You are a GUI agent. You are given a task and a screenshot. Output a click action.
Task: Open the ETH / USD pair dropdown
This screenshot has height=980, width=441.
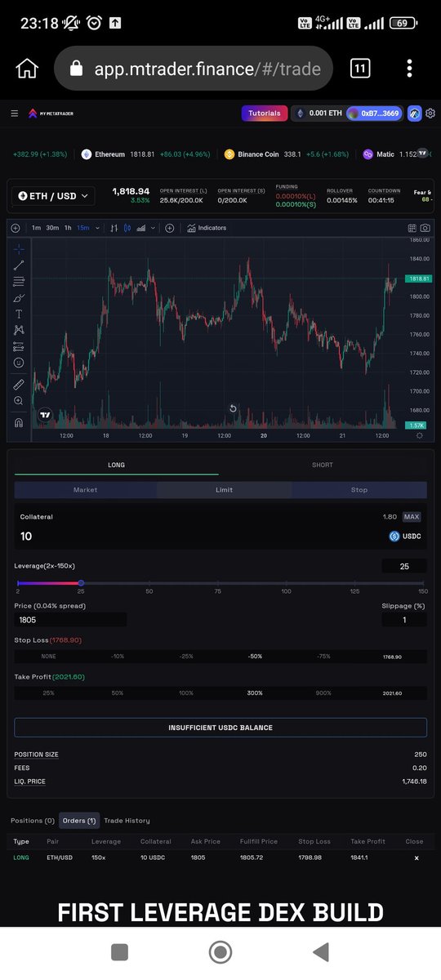point(53,196)
